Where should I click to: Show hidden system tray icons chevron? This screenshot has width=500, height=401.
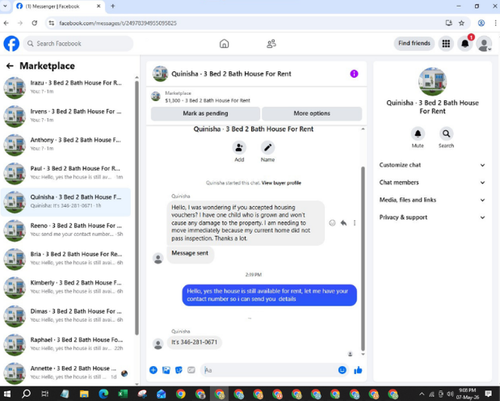click(422, 394)
